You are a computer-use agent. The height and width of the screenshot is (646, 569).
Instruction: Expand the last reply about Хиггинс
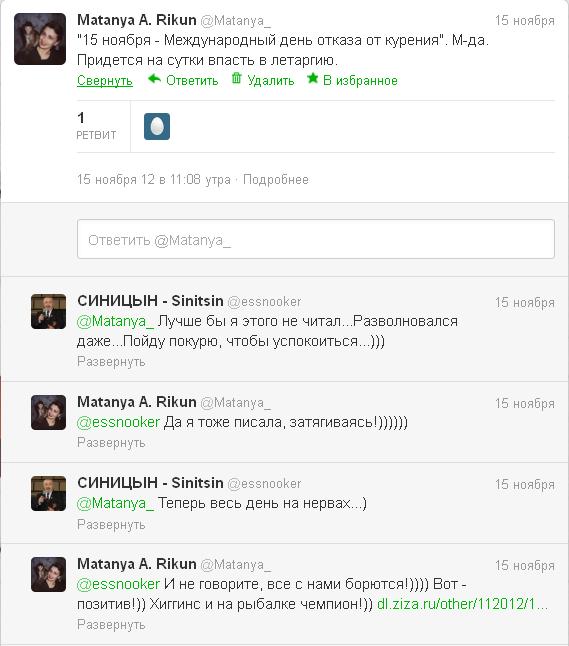(x=111, y=625)
